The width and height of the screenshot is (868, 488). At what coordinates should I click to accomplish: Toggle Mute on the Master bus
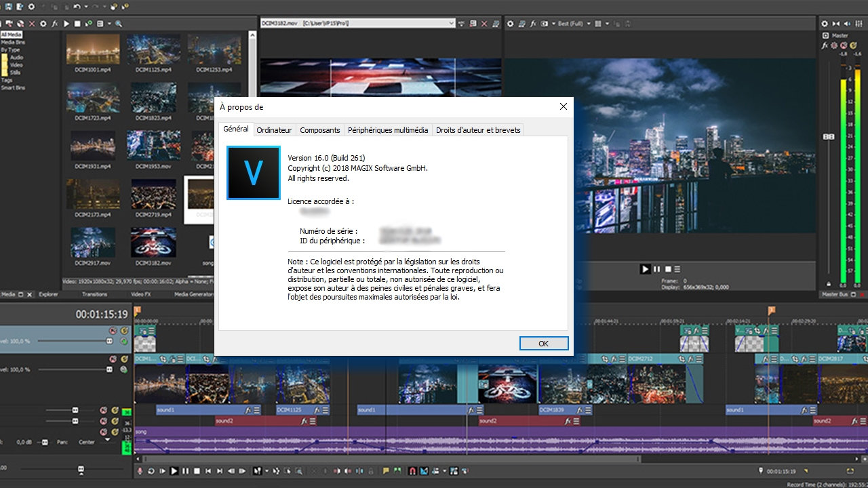tap(844, 45)
